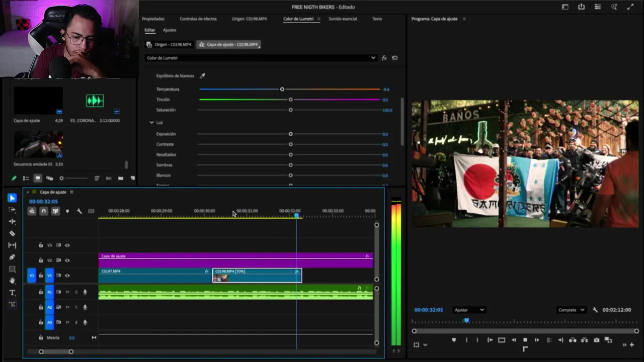Select the Hand tool
Image resolution: width=644 pixels, height=362 pixels.
[12, 281]
